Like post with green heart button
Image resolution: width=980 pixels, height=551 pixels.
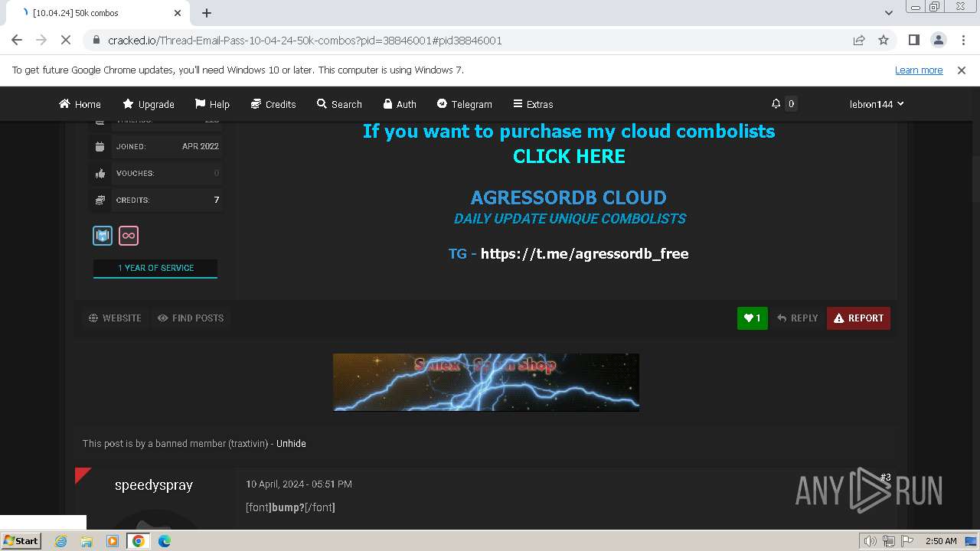pyautogui.click(x=752, y=318)
